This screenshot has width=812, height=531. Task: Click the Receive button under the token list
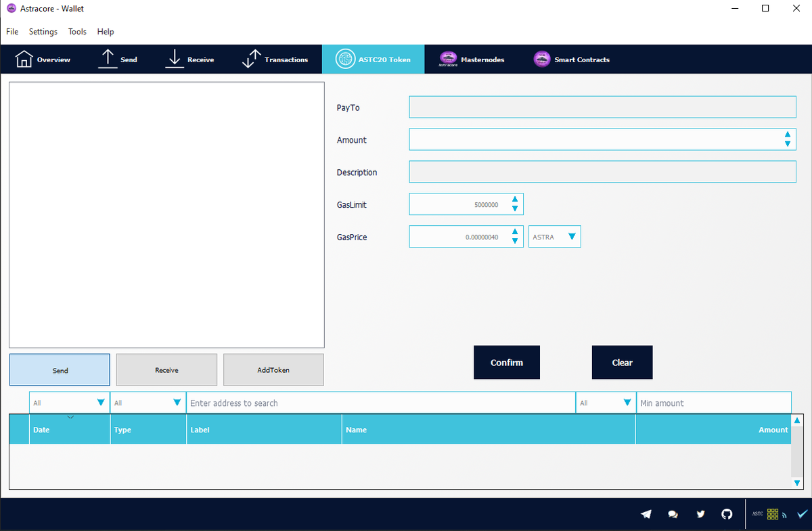(166, 370)
